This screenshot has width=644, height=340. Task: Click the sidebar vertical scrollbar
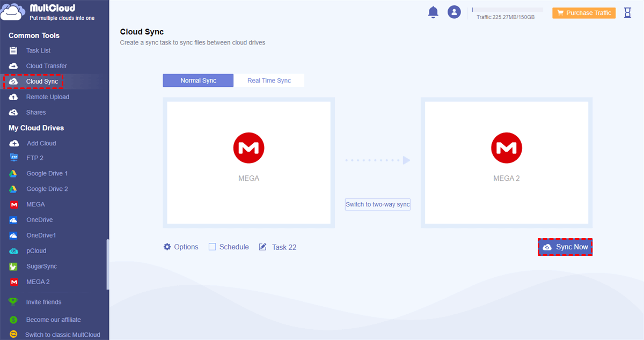coord(107,264)
